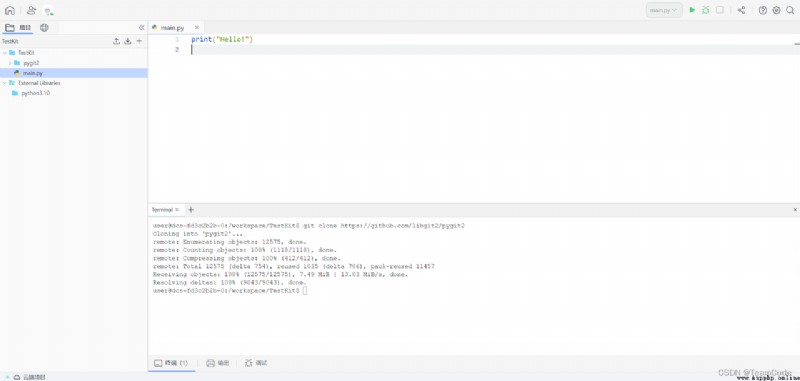
Task: Collapse the sidebar with the double chevron
Action: [141, 28]
